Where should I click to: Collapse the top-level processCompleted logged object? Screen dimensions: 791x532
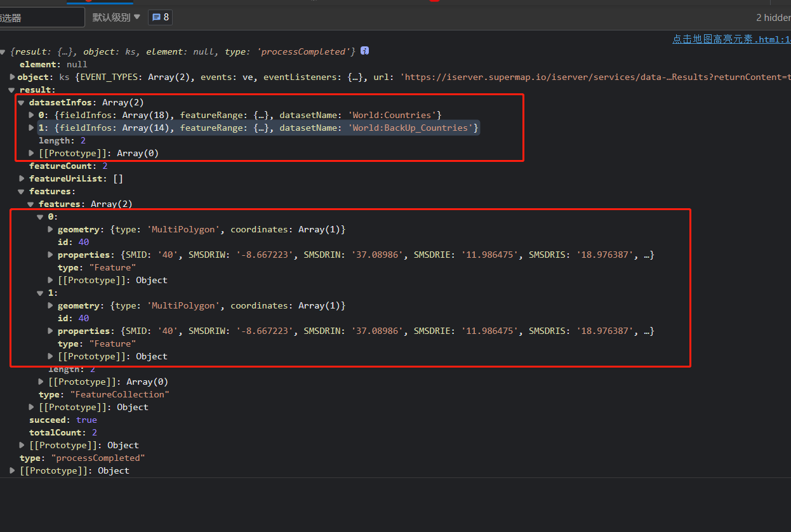(4, 51)
